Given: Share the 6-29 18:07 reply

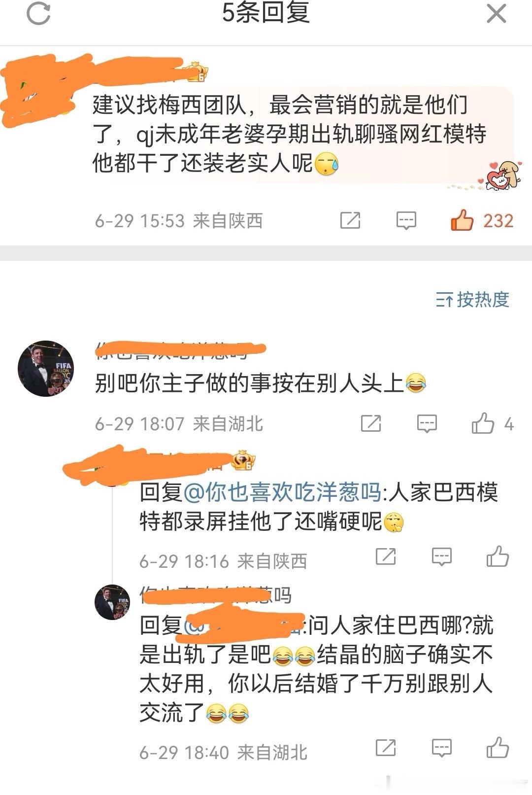Looking at the screenshot, I should 371,423.
